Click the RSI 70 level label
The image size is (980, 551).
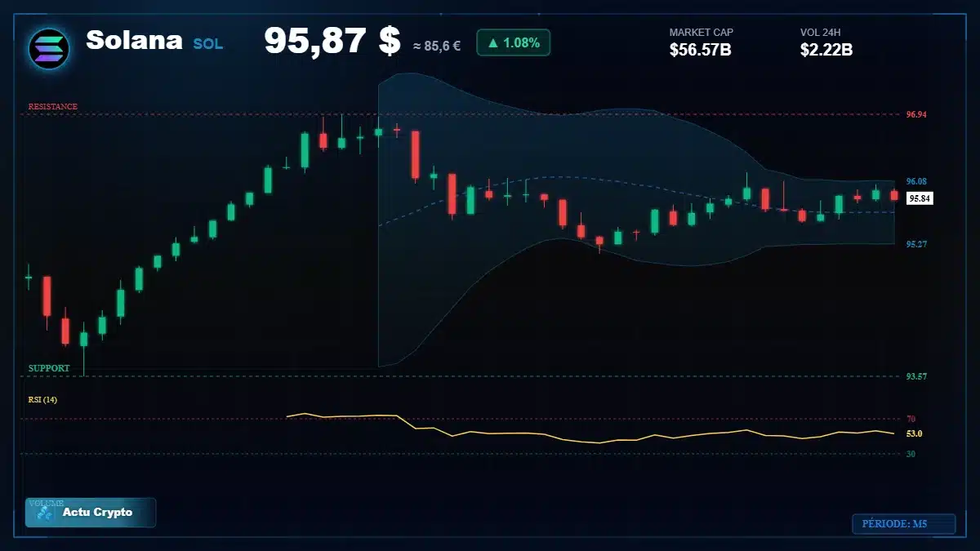pos(911,419)
